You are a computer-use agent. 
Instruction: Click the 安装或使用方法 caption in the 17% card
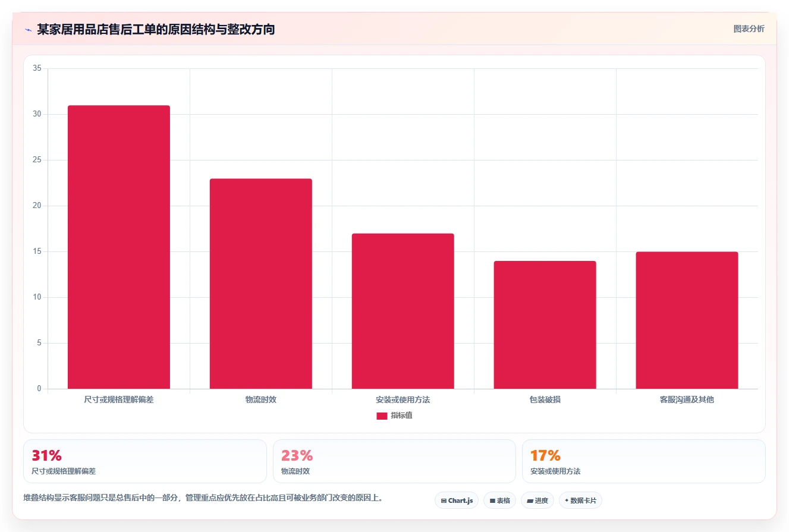coord(555,471)
